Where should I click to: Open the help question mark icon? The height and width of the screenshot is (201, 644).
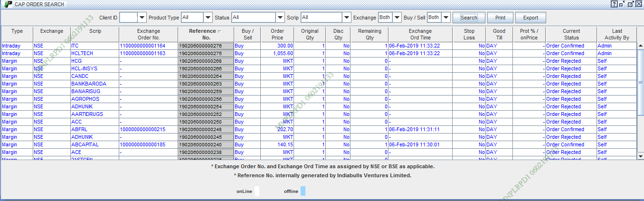tap(615, 4)
